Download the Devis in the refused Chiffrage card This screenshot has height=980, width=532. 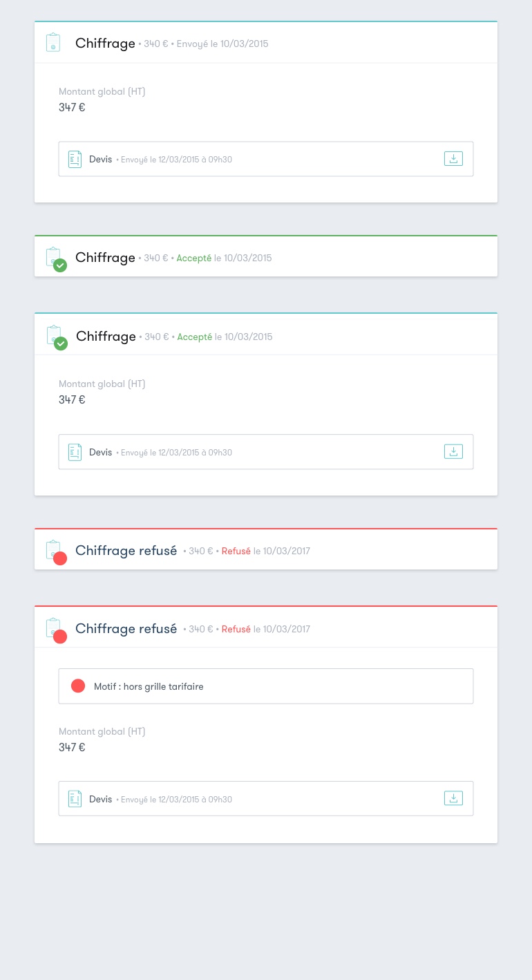tap(453, 798)
